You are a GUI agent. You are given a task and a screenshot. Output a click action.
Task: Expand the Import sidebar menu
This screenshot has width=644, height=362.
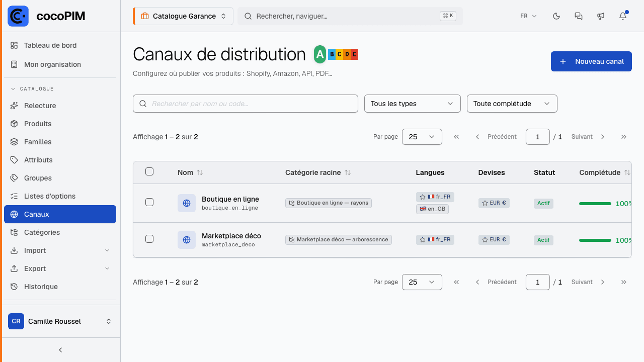60,250
